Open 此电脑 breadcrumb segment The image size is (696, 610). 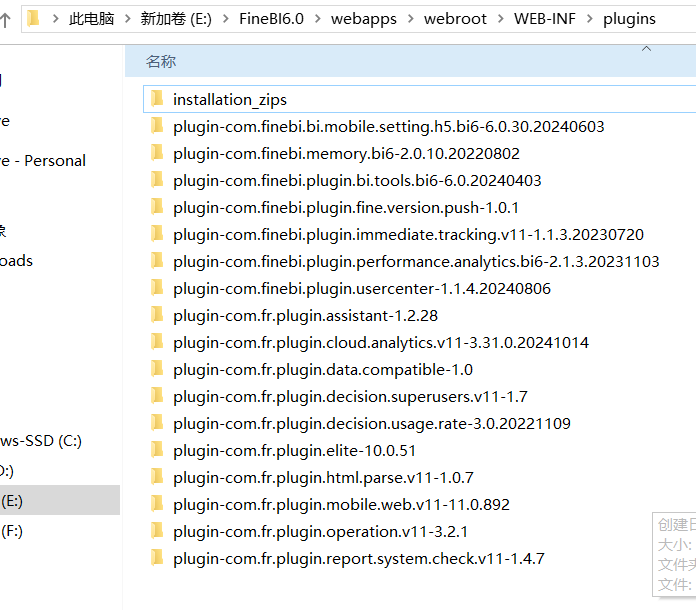(x=91, y=19)
